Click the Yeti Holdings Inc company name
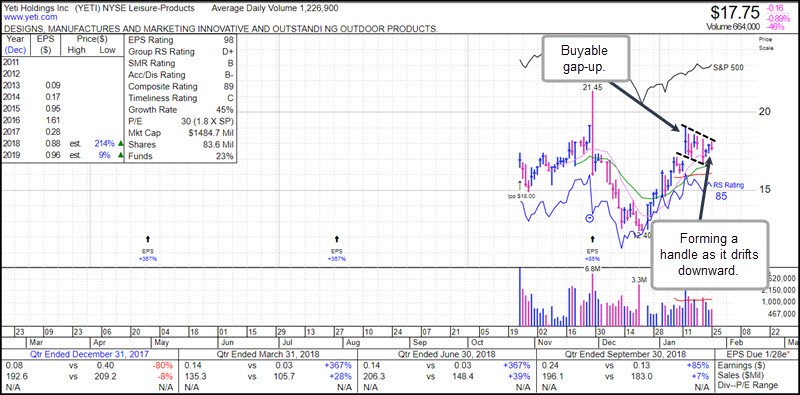 [x=35, y=8]
